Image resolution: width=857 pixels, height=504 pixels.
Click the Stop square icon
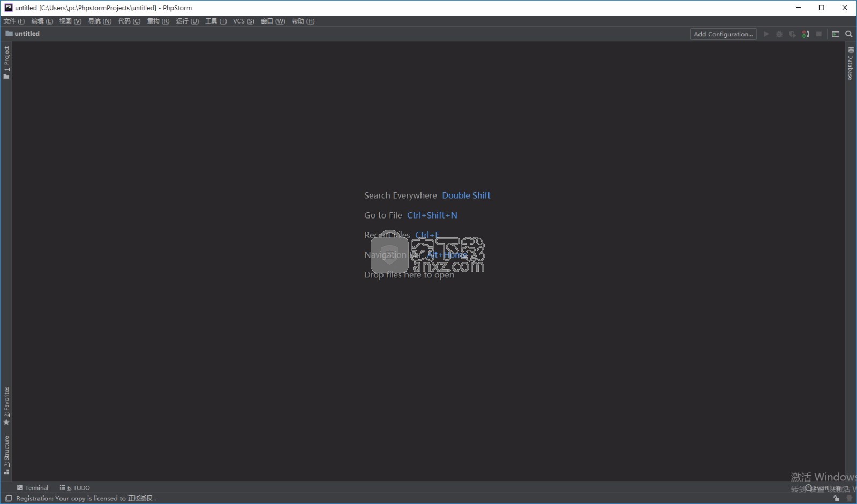(819, 34)
